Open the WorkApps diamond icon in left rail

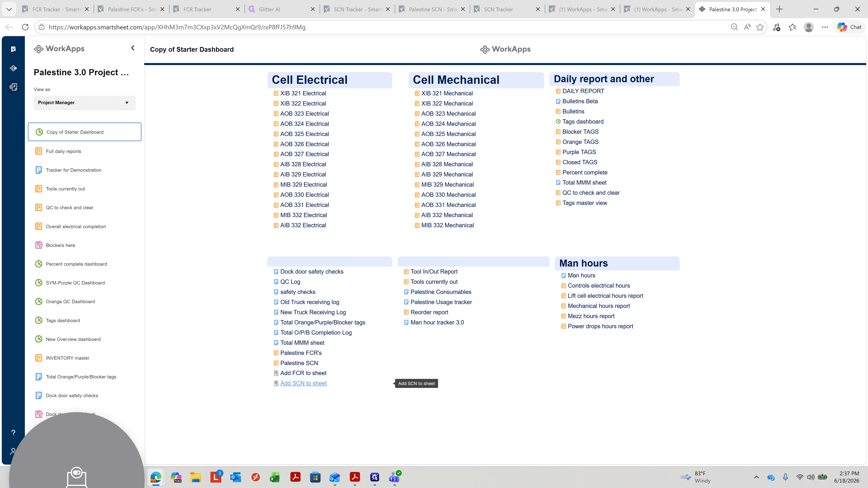coord(14,68)
